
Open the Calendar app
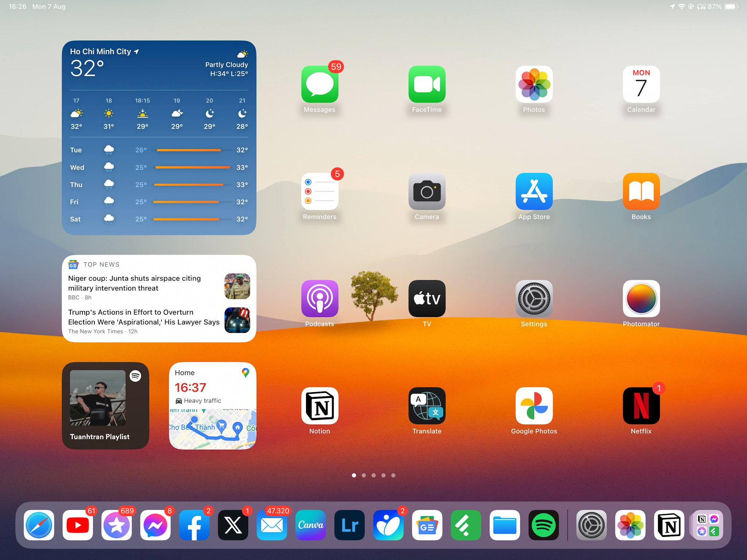click(641, 84)
